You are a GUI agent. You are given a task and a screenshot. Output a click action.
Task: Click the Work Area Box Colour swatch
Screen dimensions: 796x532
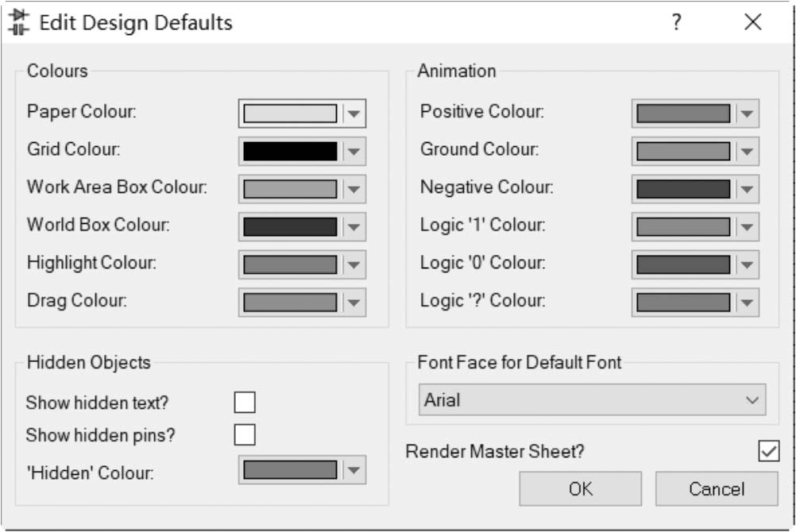[290, 189]
